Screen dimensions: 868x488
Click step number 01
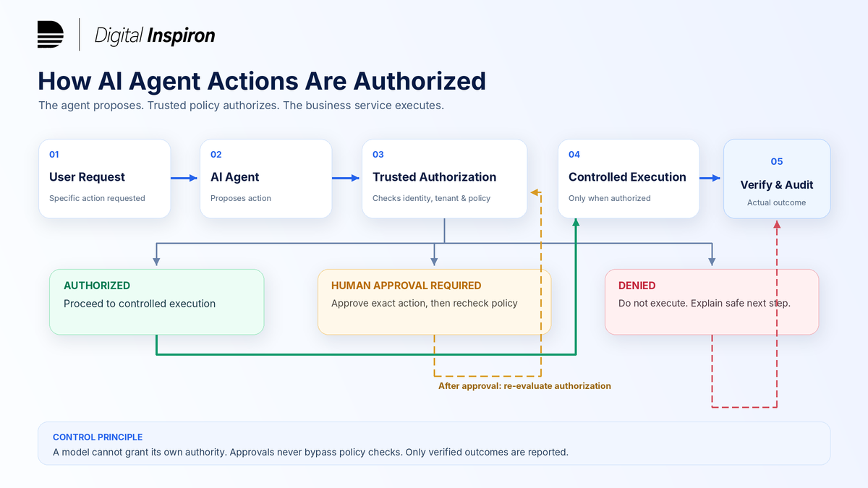(x=54, y=155)
